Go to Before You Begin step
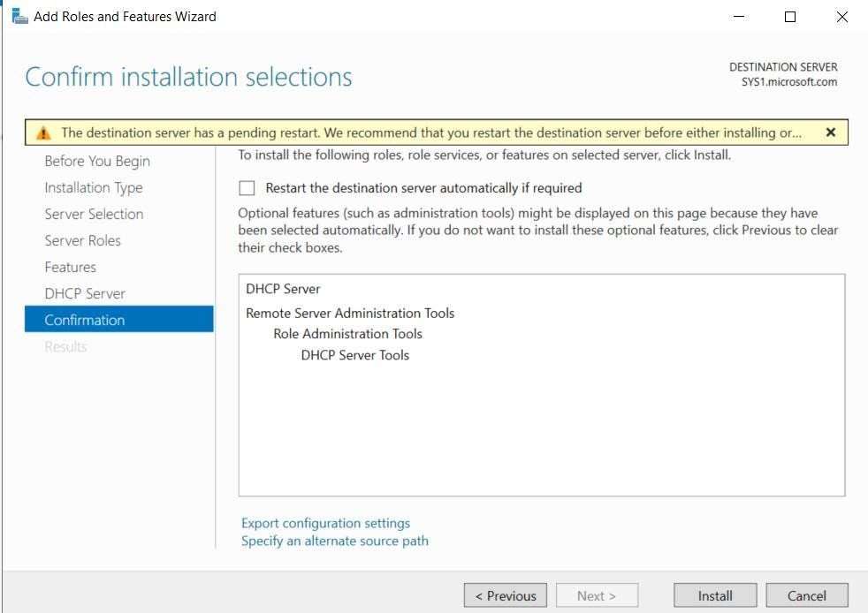The image size is (868, 613). [x=97, y=161]
